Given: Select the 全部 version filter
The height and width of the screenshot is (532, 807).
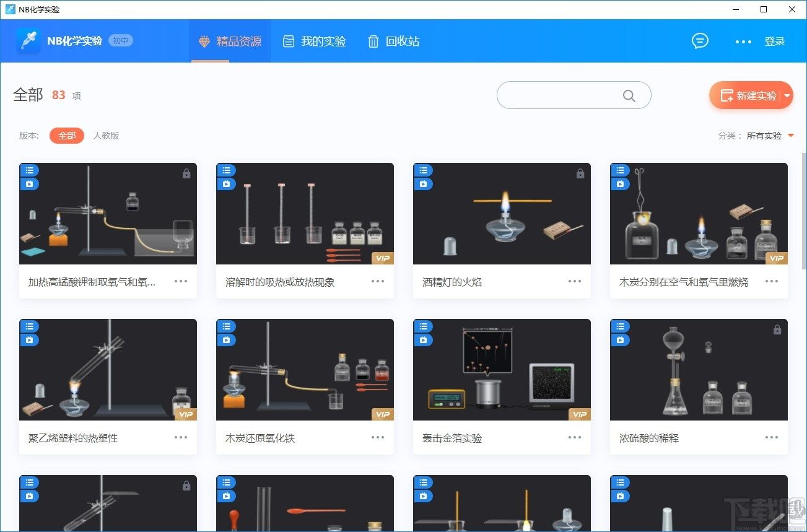Looking at the screenshot, I should tap(66, 136).
